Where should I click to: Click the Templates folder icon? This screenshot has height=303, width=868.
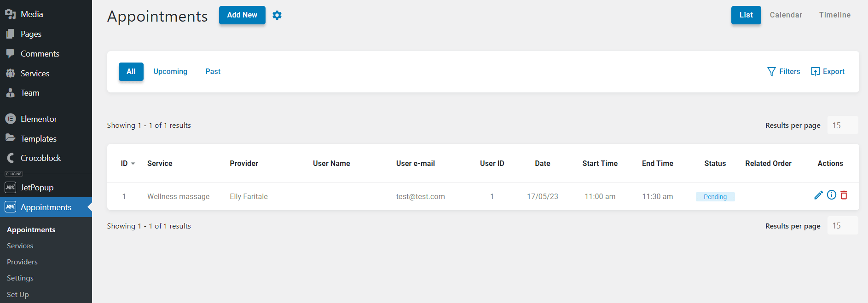click(10, 138)
